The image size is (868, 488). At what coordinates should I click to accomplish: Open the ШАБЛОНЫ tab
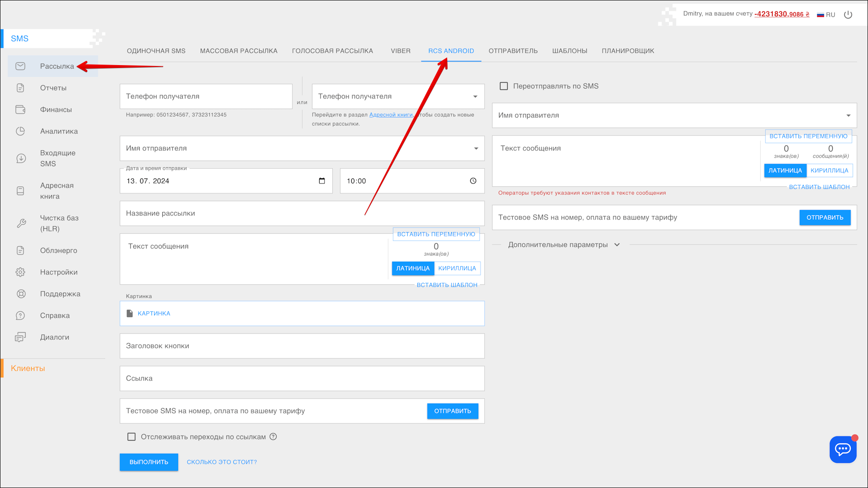[570, 51]
